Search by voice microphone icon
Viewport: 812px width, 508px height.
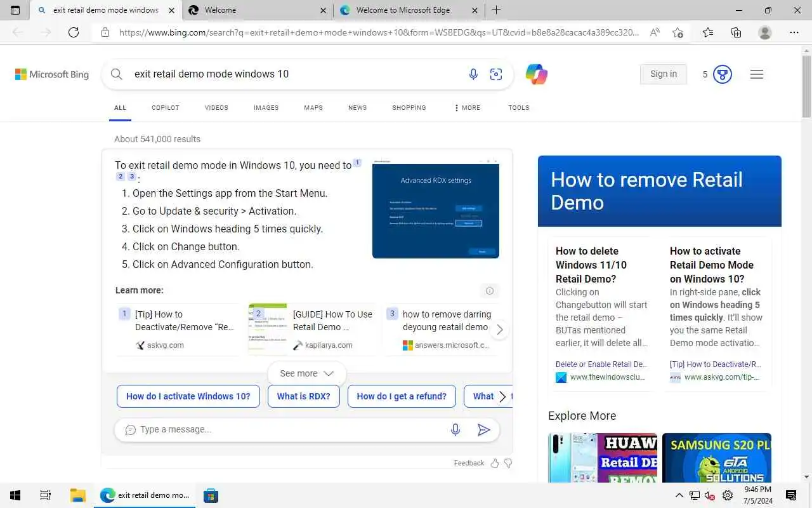coord(473,74)
